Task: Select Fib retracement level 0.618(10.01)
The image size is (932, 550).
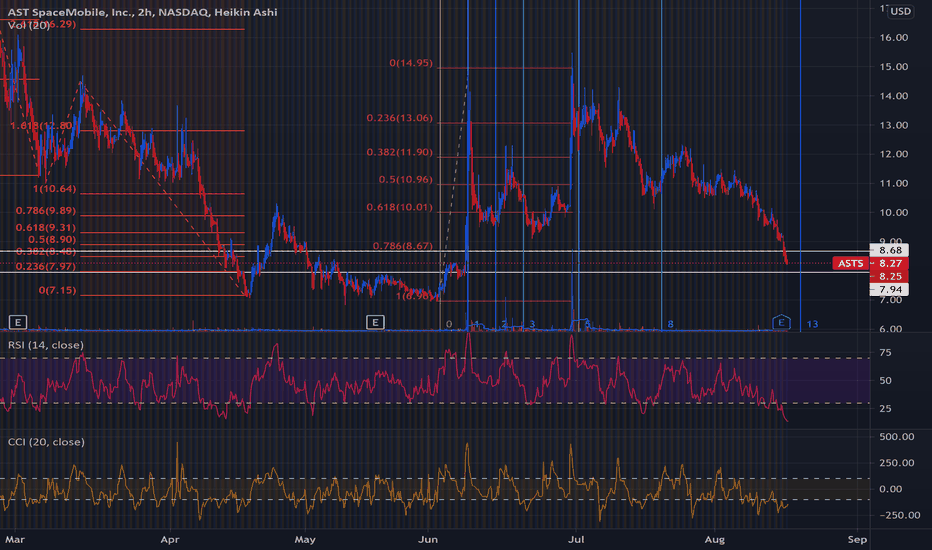Action: click(x=399, y=208)
